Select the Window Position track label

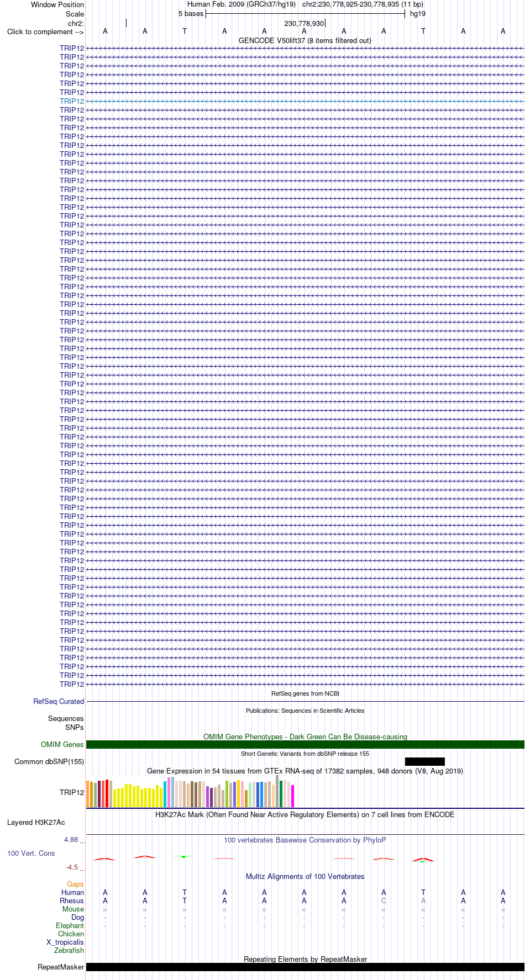(x=57, y=5)
